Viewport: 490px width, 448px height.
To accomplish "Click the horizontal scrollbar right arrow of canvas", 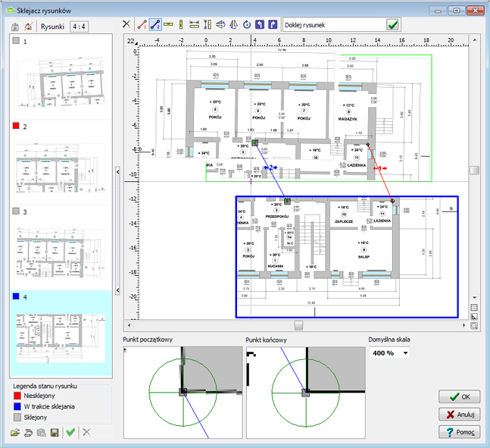I will pyautogui.click(x=463, y=325).
